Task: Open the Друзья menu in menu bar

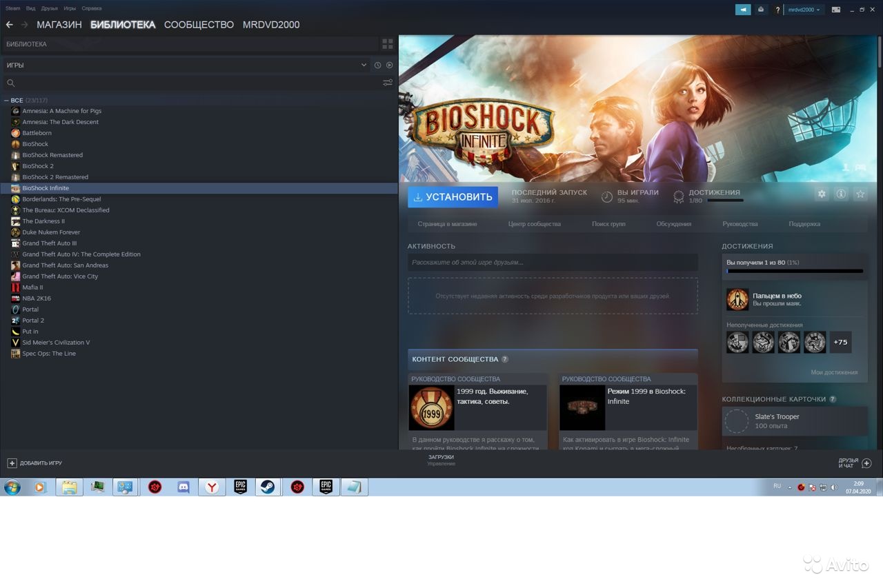Action: click(x=49, y=8)
